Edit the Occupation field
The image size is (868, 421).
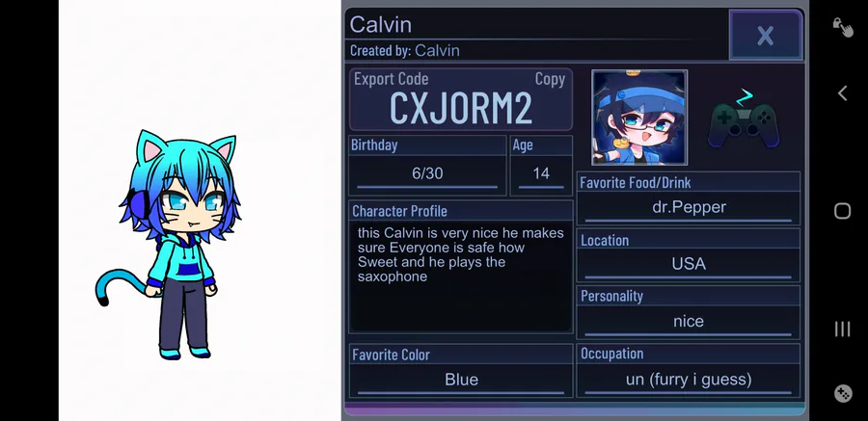(688, 380)
